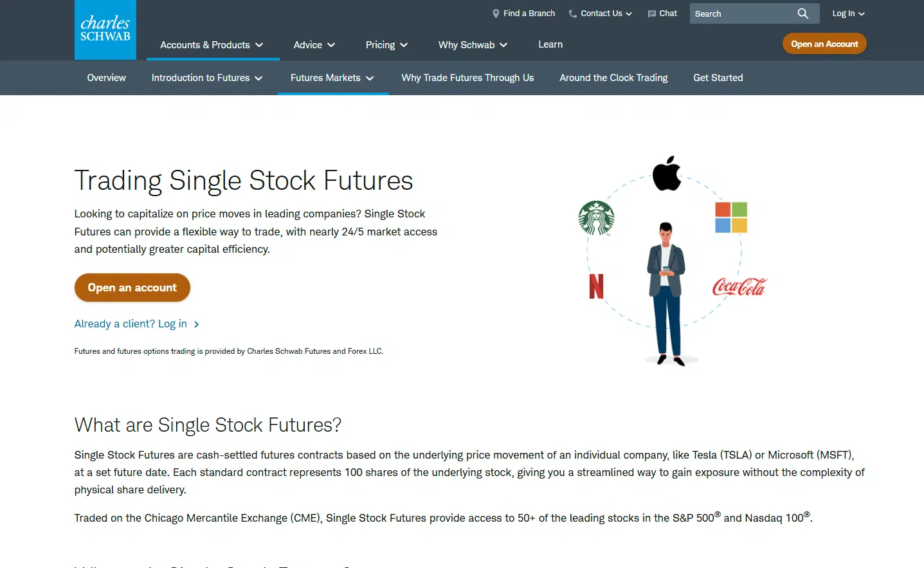Click the Netflix N logo
924x568 pixels.
(597, 286)
